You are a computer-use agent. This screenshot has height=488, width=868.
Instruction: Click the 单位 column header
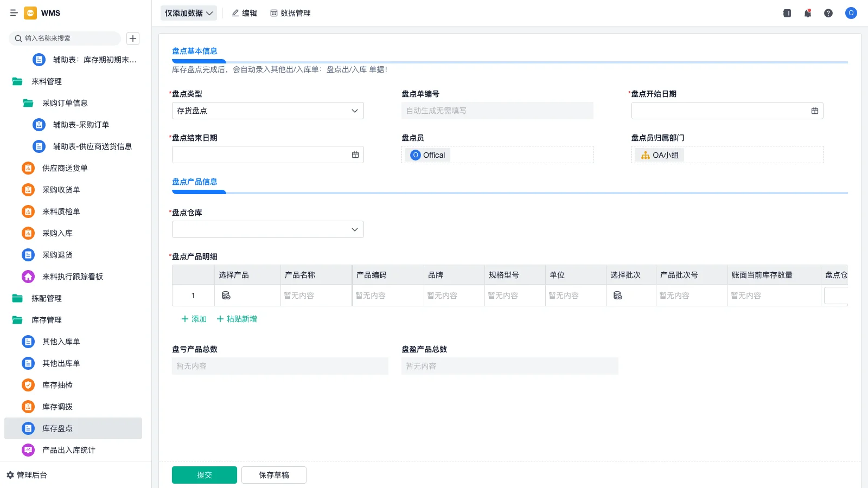tap(576, 275)
